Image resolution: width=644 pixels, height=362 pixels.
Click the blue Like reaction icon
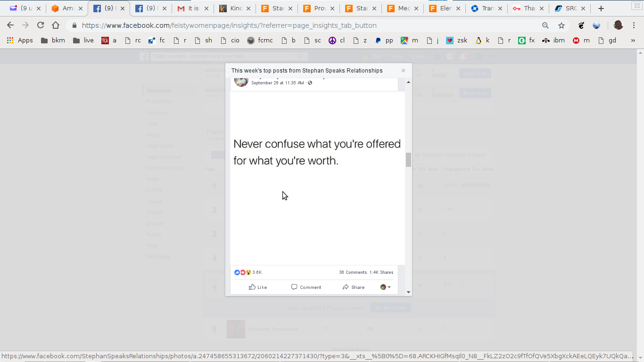(x=237, y=272)
